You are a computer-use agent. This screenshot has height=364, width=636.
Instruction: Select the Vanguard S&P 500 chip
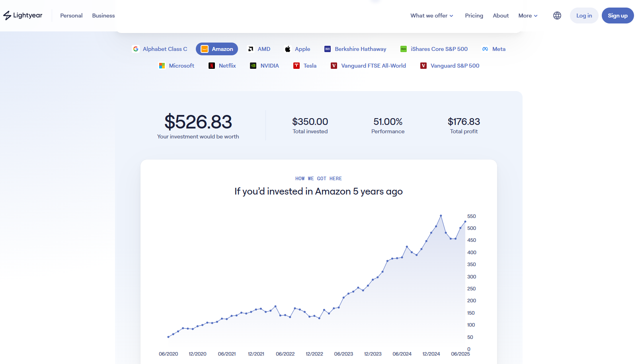pos(450,66)
